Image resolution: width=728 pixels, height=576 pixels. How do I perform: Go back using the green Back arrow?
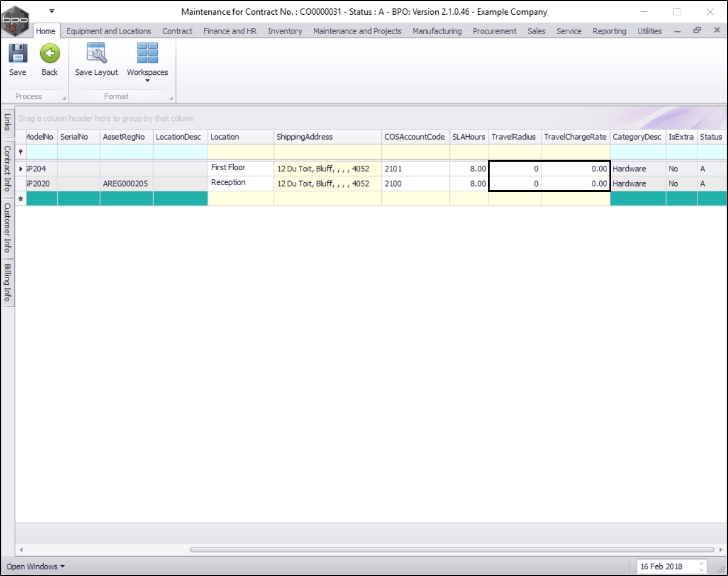(x=50, y=53)
